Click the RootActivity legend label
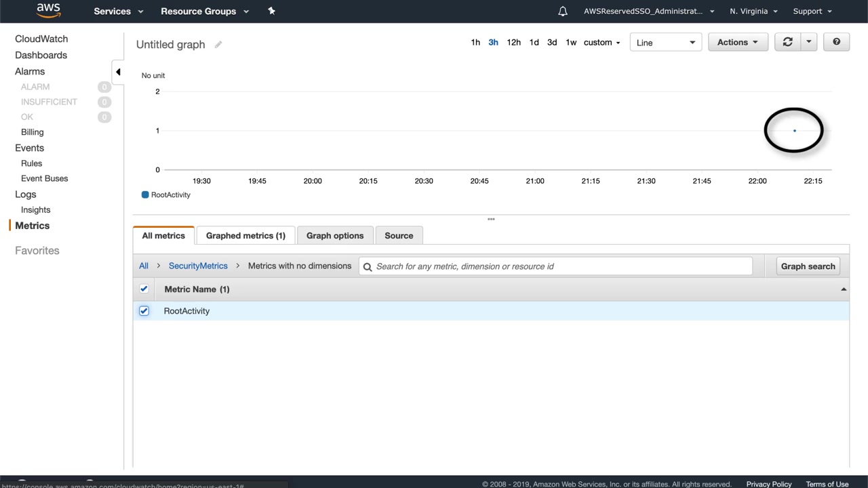Image resolution: width=868 pixels, height=488 pixels. pyautogui.click(x=171, y=195)
